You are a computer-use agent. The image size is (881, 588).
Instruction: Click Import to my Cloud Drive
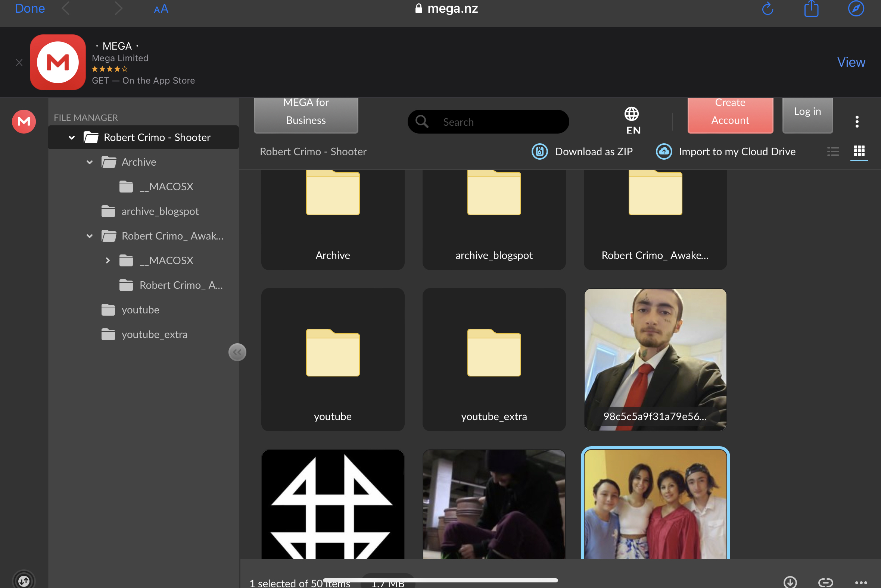click(726, 151)
